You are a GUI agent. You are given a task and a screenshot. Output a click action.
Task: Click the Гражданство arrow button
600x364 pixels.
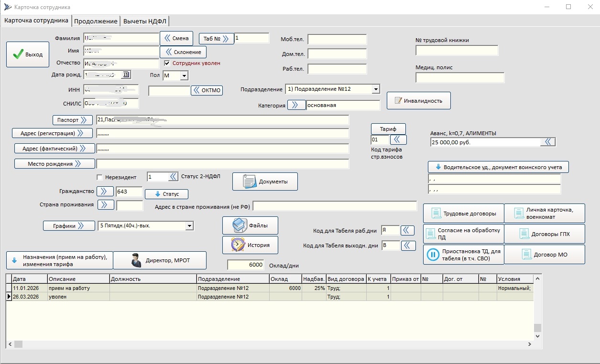(x=105, y=192)
